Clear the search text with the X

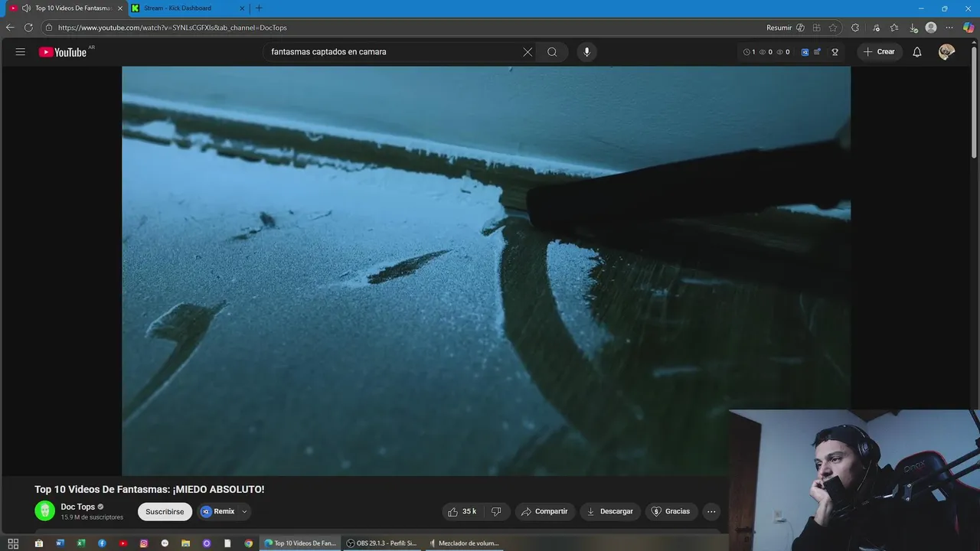528,52
